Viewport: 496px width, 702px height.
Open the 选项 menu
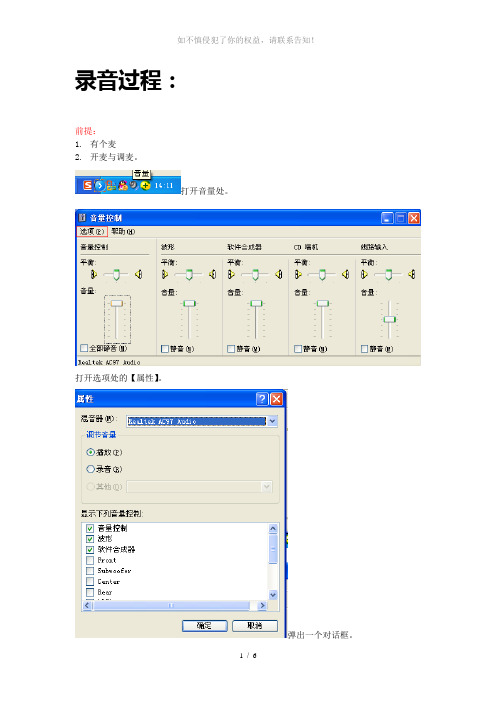(92, 231)
